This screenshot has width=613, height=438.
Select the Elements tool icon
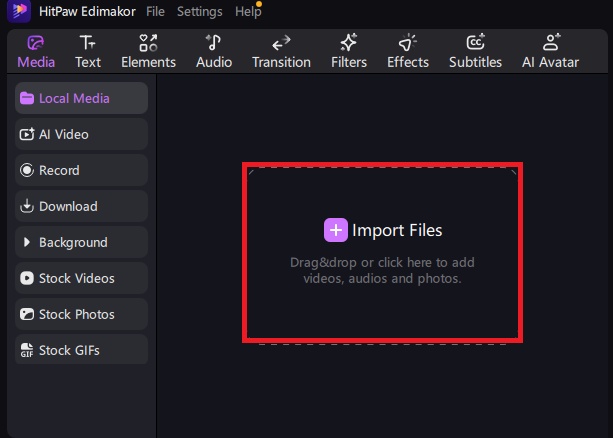148,51
